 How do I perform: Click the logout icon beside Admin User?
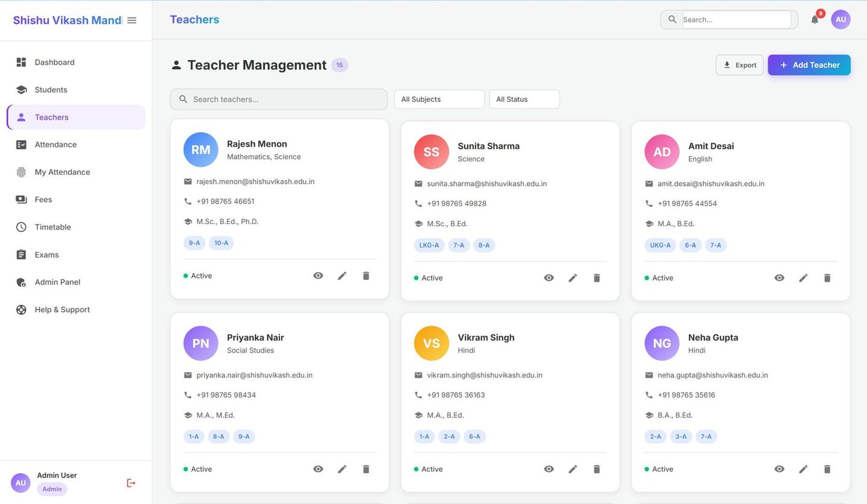(131, 483)
